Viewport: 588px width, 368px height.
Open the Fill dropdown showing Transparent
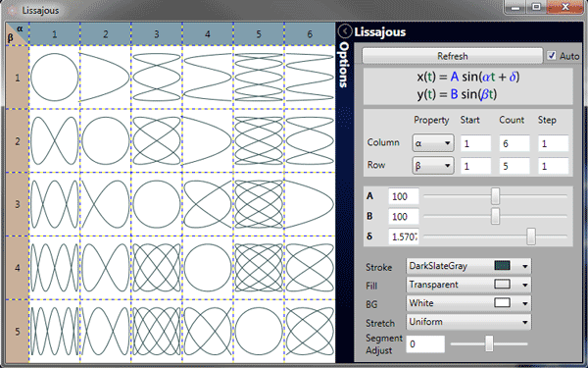click(x=468, y=285)
